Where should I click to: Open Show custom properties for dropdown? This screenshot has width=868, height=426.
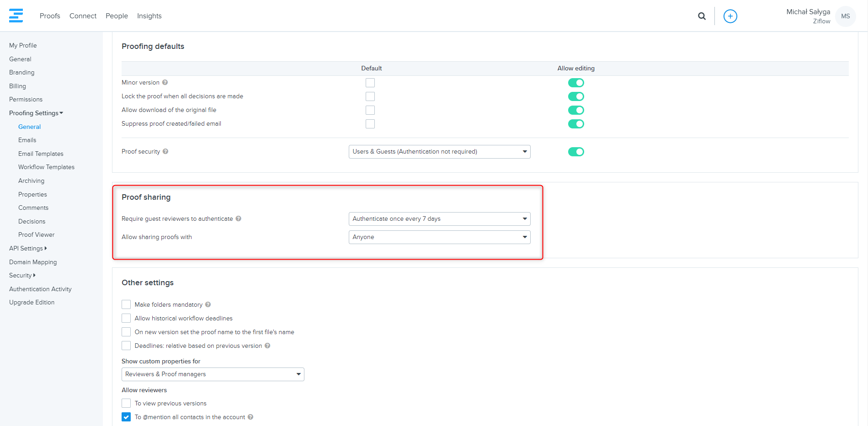pyautogui.click(x=213, y=374)
